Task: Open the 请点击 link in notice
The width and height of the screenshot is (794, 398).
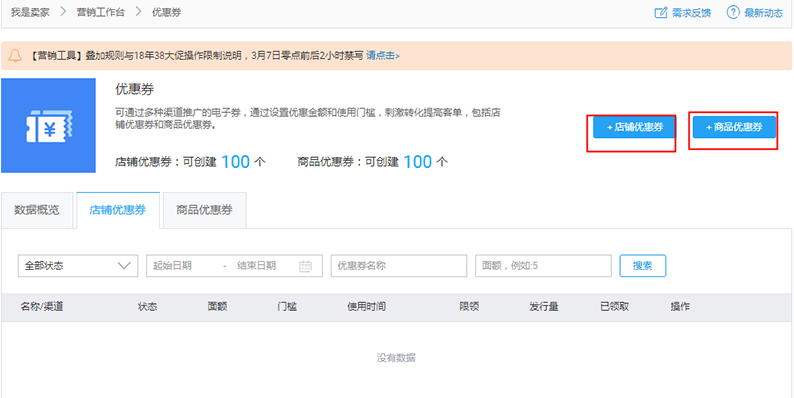Action: (x=383, y=56)
